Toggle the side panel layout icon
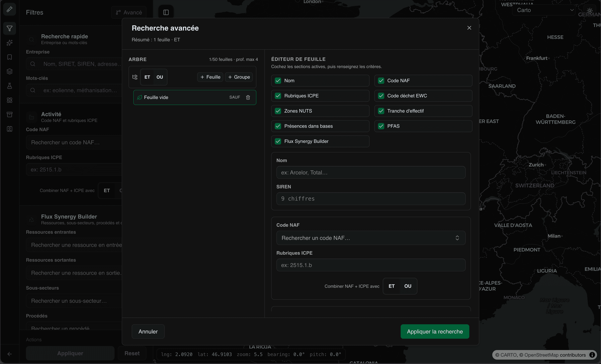Screen dimensions: 601x364 click(x=166, y=12)
